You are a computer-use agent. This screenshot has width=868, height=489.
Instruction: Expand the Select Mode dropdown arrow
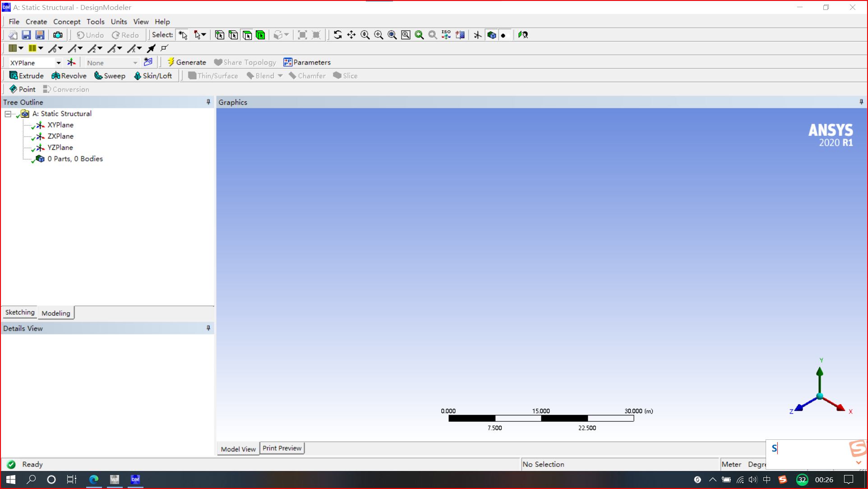pos(204,35)
